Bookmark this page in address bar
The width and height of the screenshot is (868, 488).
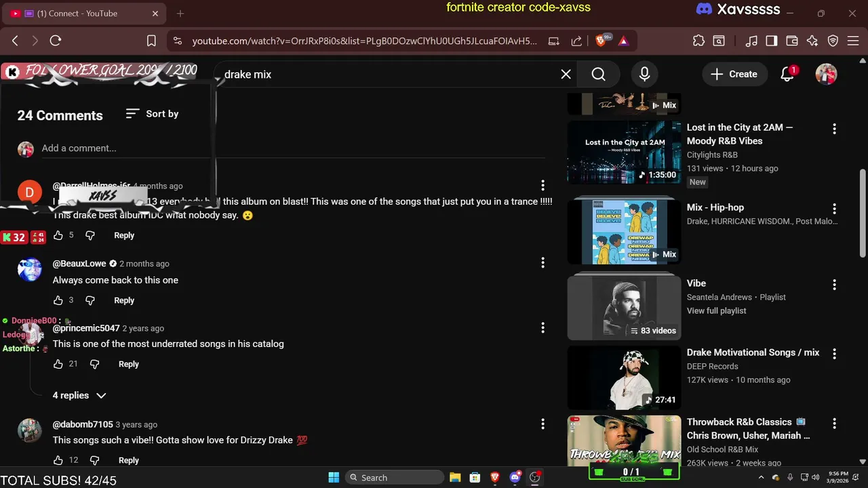tap(151, 41)
